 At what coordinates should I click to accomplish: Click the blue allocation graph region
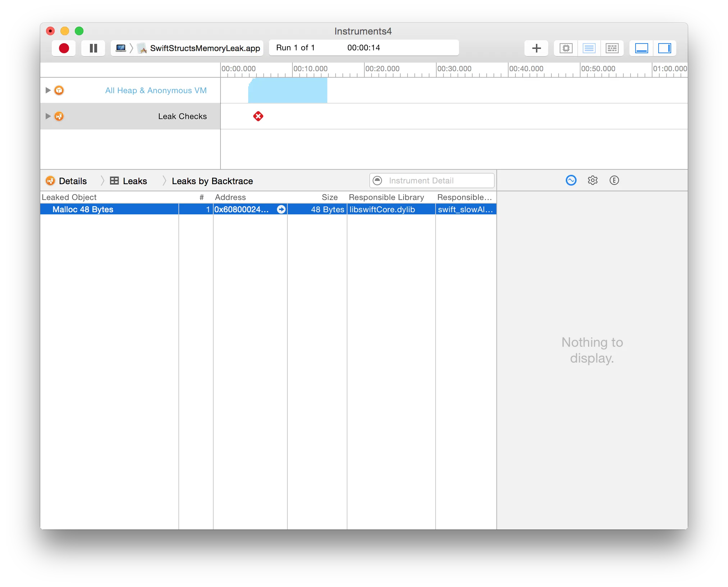tap(288, 91)
